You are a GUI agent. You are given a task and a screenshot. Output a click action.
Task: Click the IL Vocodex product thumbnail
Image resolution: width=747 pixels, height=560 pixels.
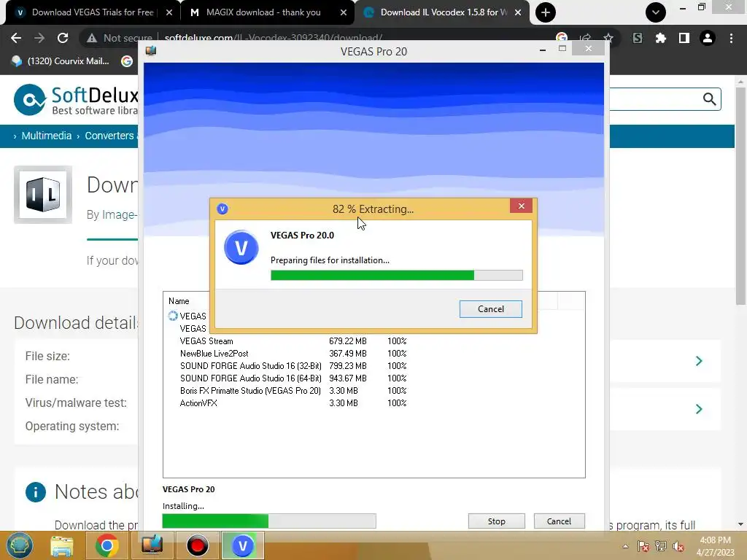click(43, 194)
